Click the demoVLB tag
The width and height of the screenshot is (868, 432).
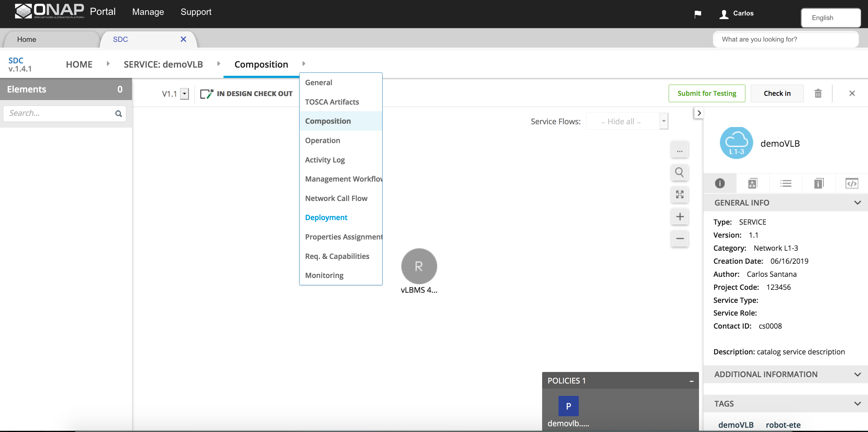coord(736,425)
